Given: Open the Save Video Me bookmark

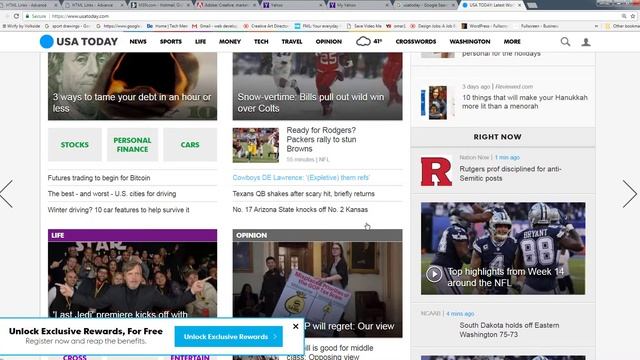Looking at the screenshot, I should coord(364,26).
